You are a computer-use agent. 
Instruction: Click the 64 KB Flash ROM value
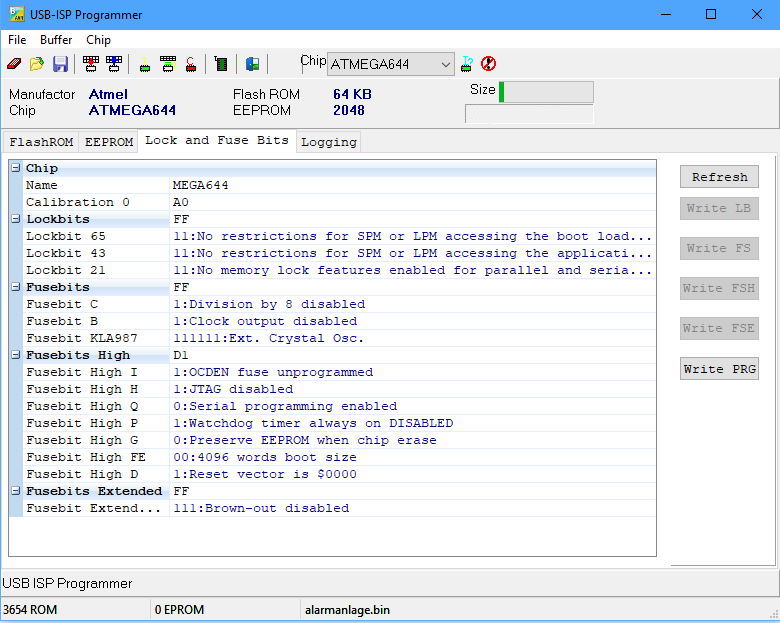click(352, 94)
